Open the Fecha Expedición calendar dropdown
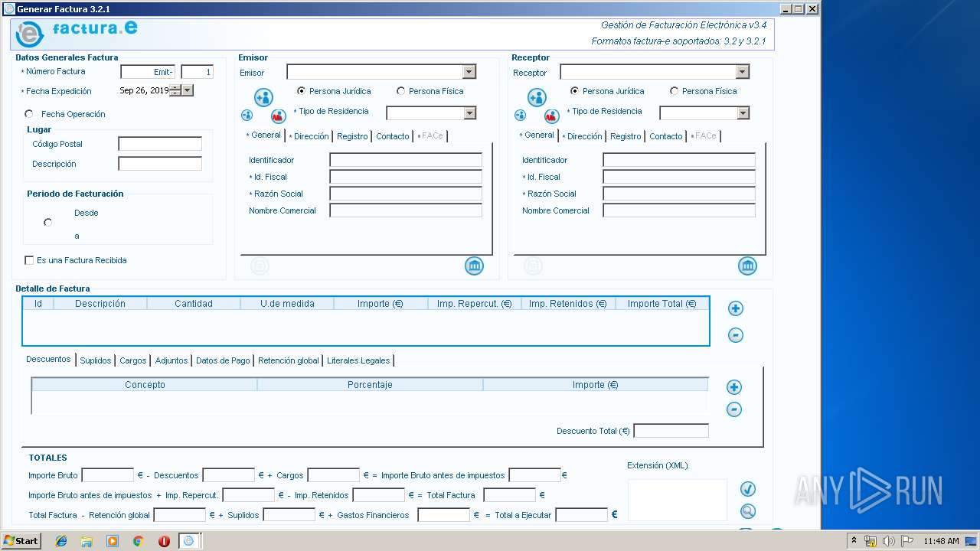The height and width of the screenshot is (551, 980). [x=188, y=90]
